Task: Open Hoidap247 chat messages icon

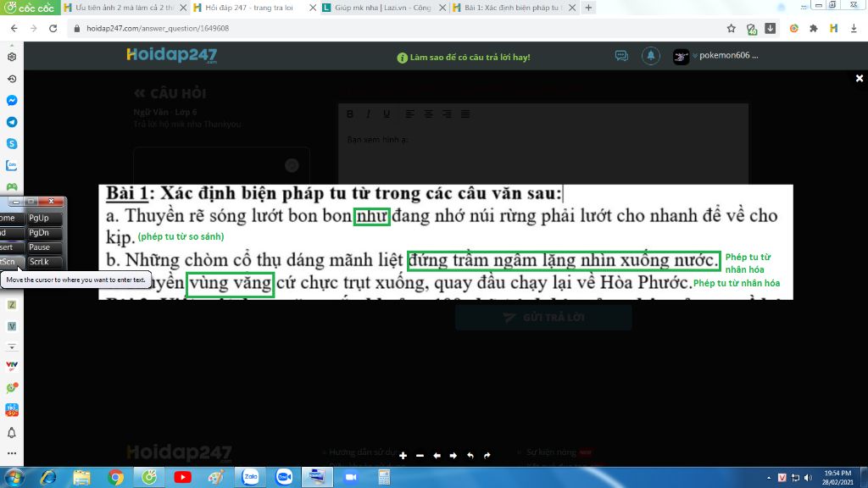Action: pos(621,56)
